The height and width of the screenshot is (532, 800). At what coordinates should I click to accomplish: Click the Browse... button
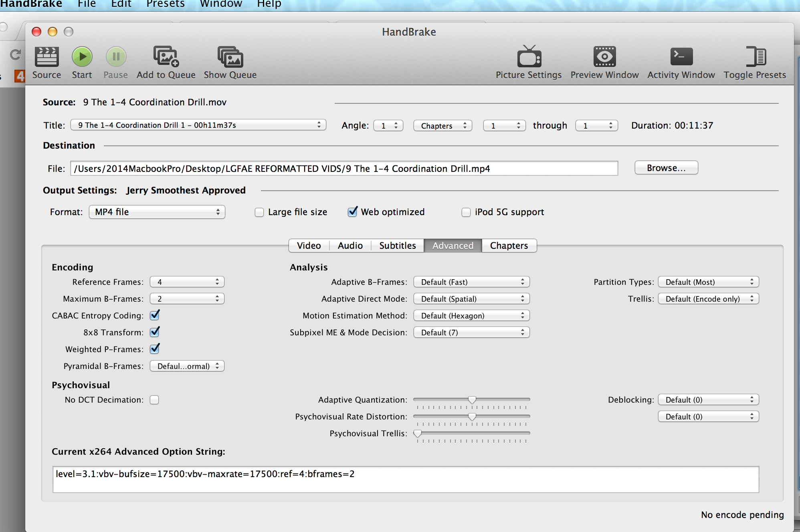coord(666,168)
